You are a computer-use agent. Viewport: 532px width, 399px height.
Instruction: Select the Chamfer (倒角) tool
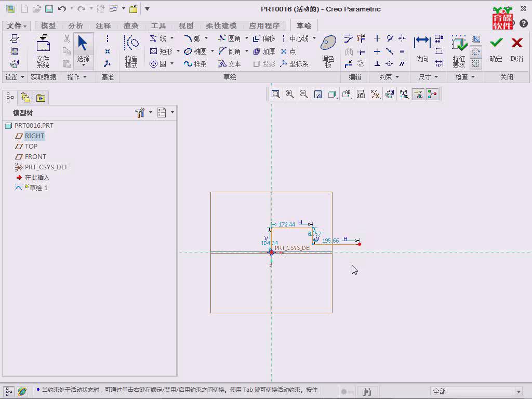click(230, 51)
